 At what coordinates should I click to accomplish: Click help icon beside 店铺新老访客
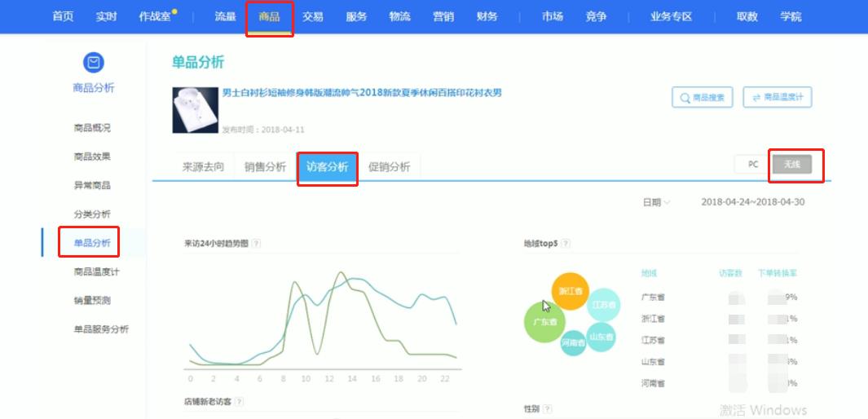pyautogui.click(x=239, y=401)
